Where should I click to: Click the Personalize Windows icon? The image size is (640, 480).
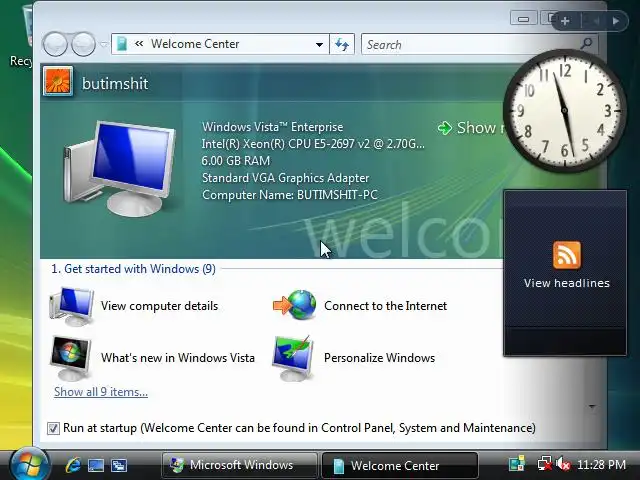pyautogui.click(x=293, y=358)
